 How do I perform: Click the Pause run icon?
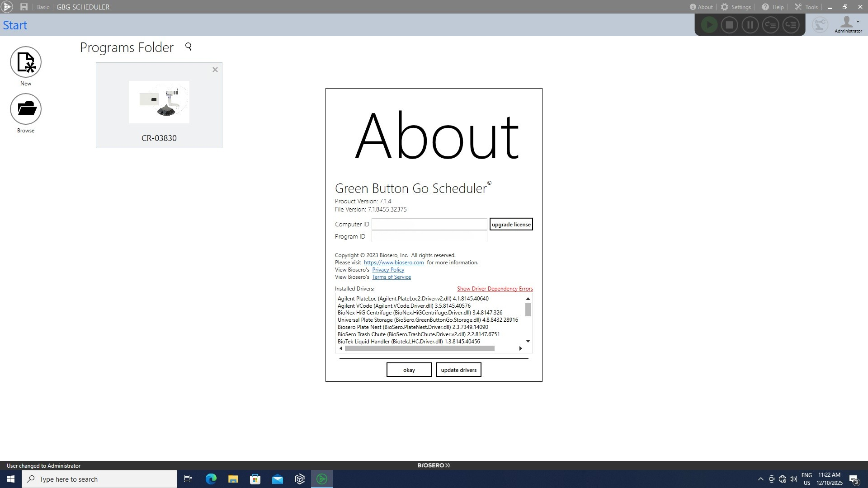coord(750,25)
